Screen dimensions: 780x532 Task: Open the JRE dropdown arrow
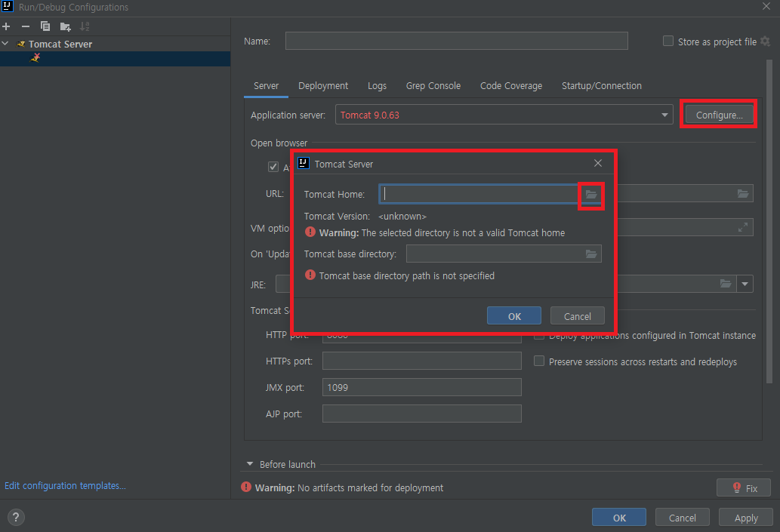point(745,284)
